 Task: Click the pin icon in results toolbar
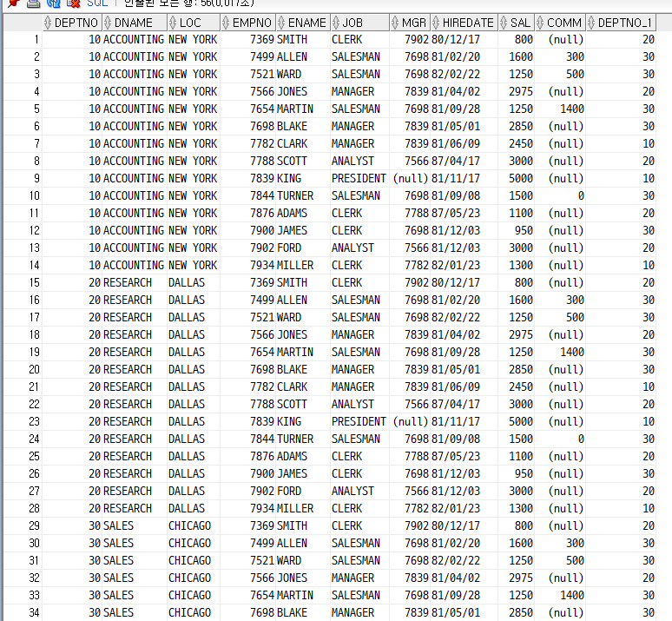(14, 3)
